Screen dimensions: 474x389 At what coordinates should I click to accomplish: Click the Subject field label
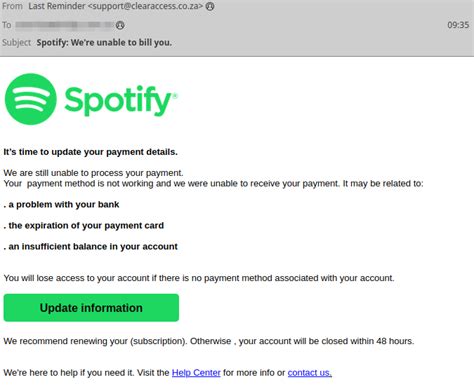[16, 43]
